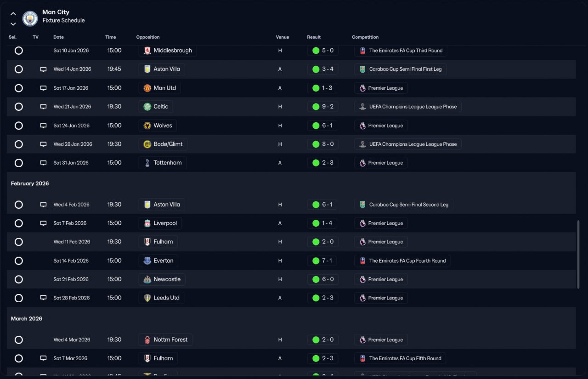Sort fixtures by the Date column header

59,37
